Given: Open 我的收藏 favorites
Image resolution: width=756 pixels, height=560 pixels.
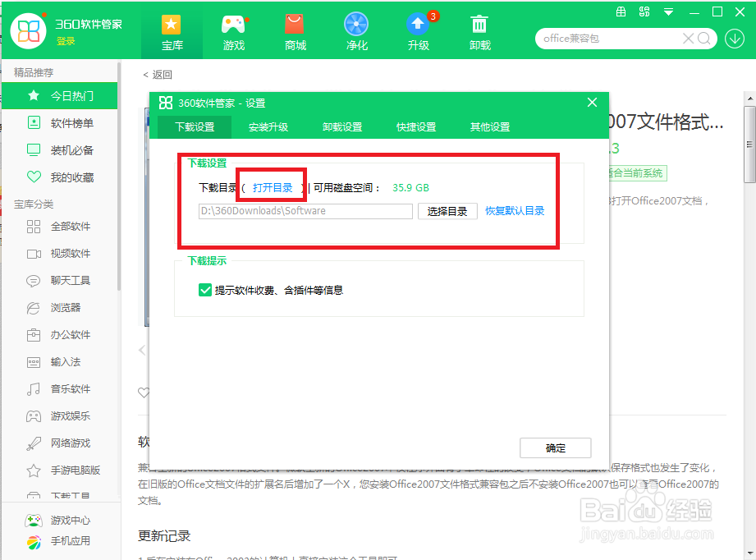Looking at the screenshot, I should pyautogui.click(x=60, y=177).
